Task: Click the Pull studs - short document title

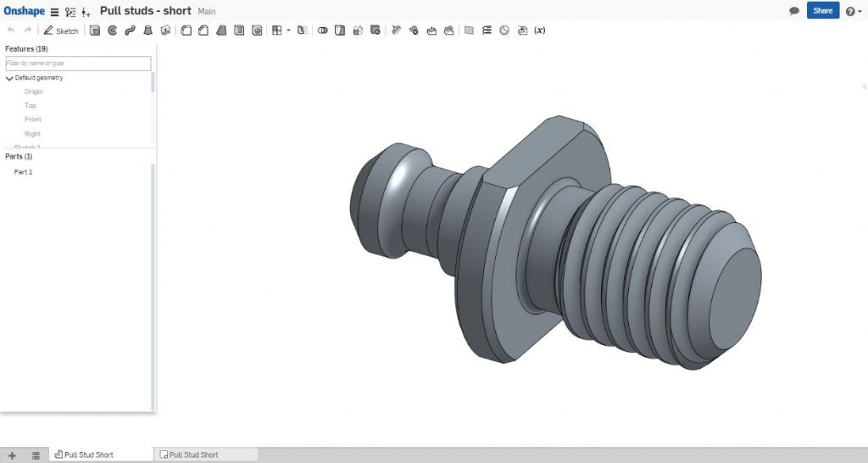Action: click(146, 10)
